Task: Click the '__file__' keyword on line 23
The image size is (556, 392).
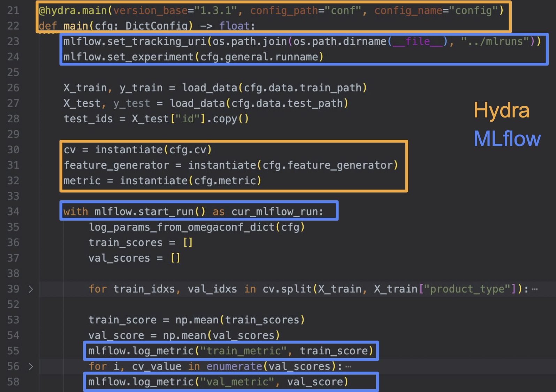Action: click(418, 41)
